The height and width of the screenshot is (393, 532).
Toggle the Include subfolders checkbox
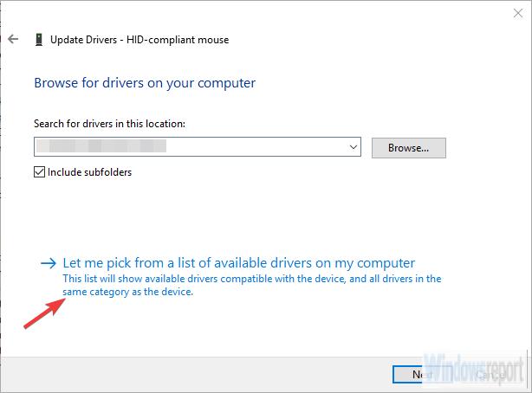(39, 172)
